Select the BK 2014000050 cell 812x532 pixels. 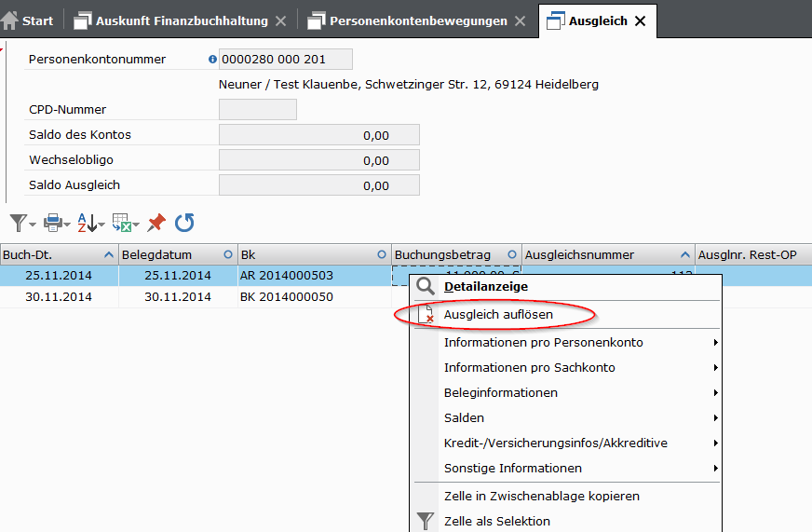coord(315,297)
